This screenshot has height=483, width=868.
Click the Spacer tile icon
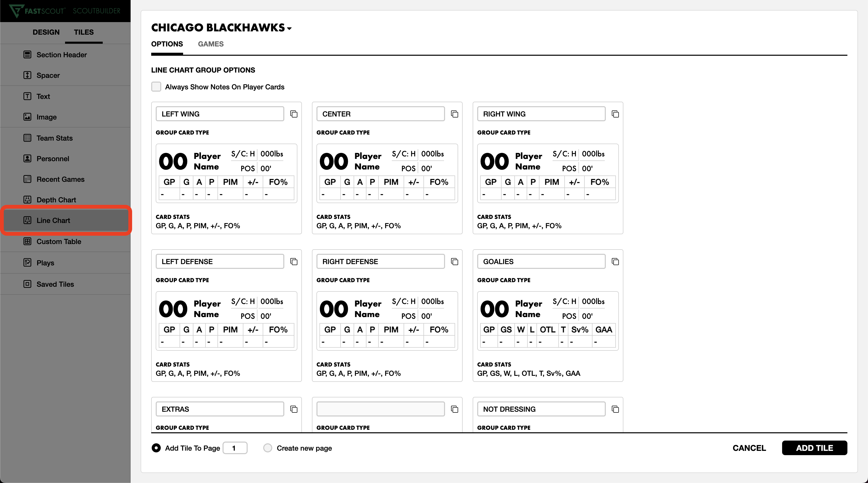(x=27, y=75)
